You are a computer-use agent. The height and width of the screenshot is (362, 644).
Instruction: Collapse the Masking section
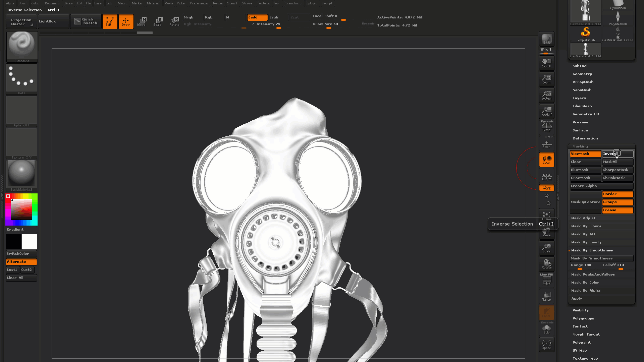click(x=580, y=146)
